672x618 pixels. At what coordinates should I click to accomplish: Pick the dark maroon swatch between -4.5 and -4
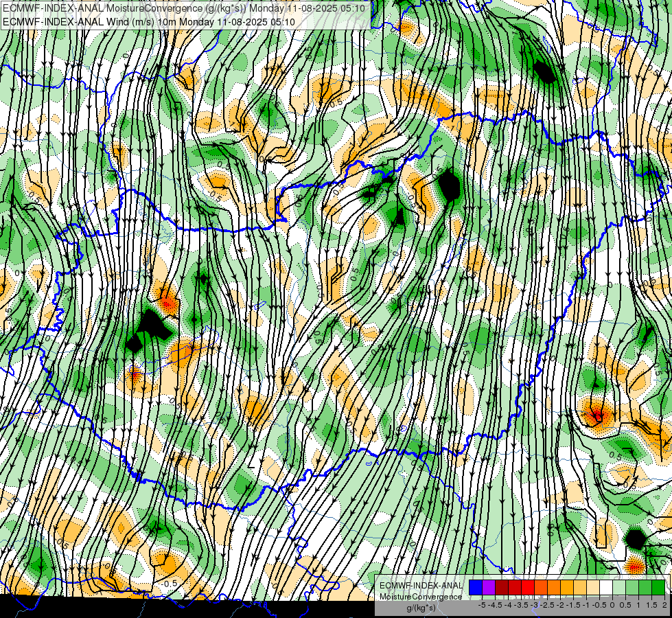coord(502,587)
